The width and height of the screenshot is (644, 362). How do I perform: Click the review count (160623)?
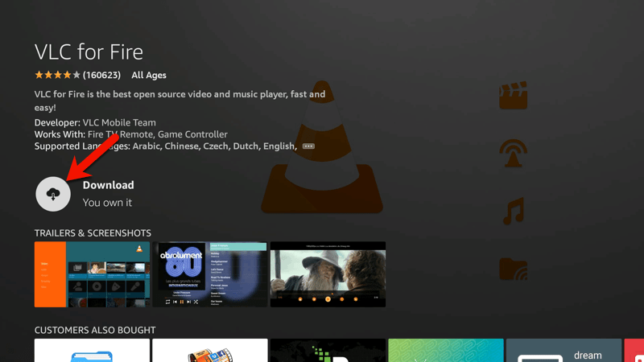[102, 75]
